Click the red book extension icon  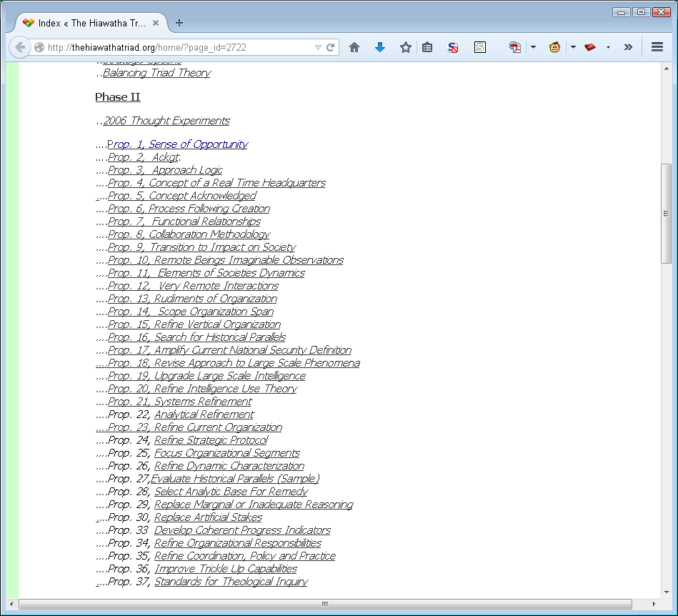tap(590, 47)
